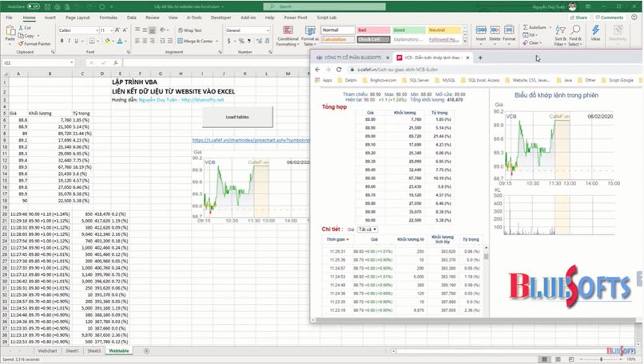Click the Delete cells icon
This screenshot has width=644, height=364.
click(x=495, y=30)
